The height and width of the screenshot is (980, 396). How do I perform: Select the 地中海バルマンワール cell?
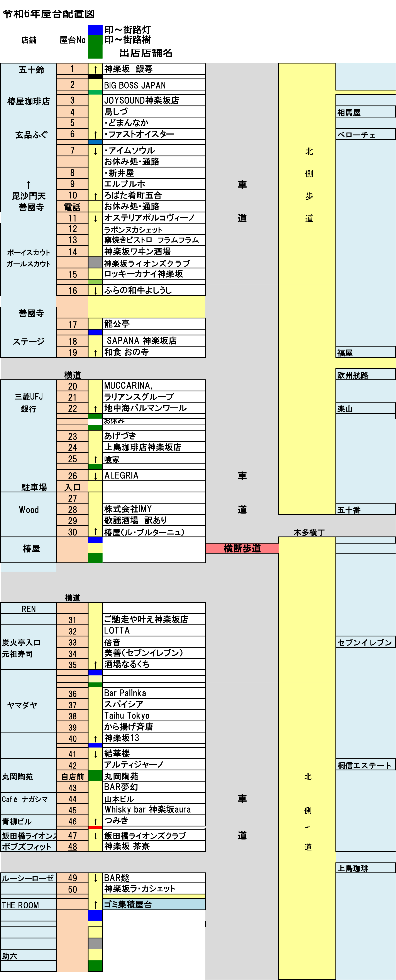click(x=154, y=408)
